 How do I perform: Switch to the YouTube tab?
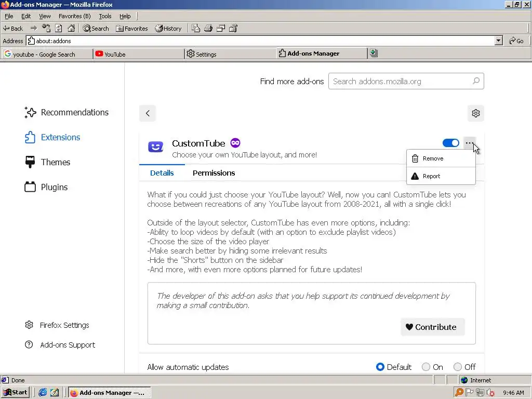point(139,54)
